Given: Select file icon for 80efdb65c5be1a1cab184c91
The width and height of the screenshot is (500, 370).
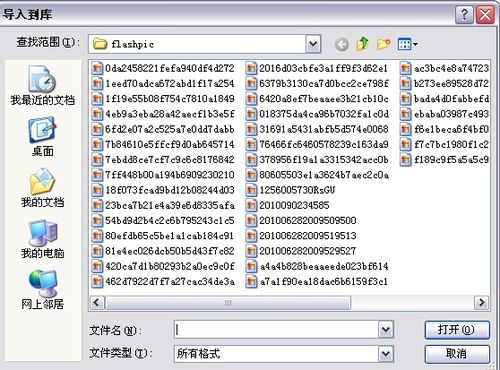Looking at the screenshot, I should point(97,236).
